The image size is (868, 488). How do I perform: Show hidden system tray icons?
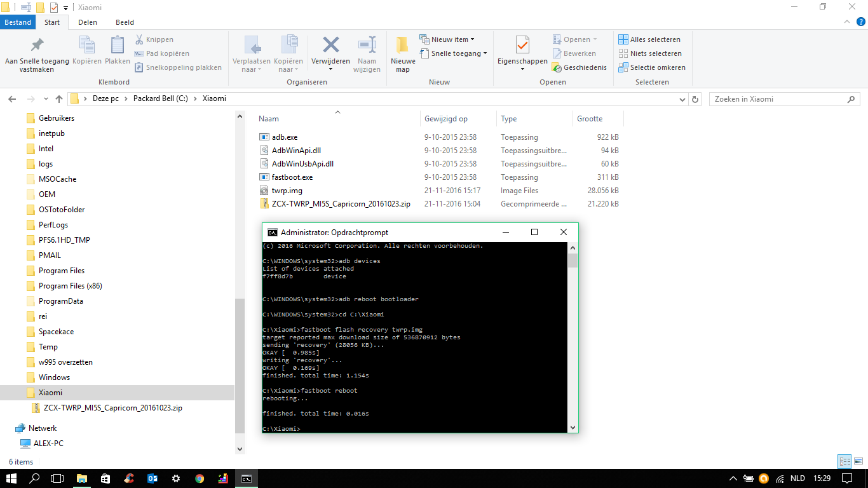pyautogui.click(x=733, y=478)
